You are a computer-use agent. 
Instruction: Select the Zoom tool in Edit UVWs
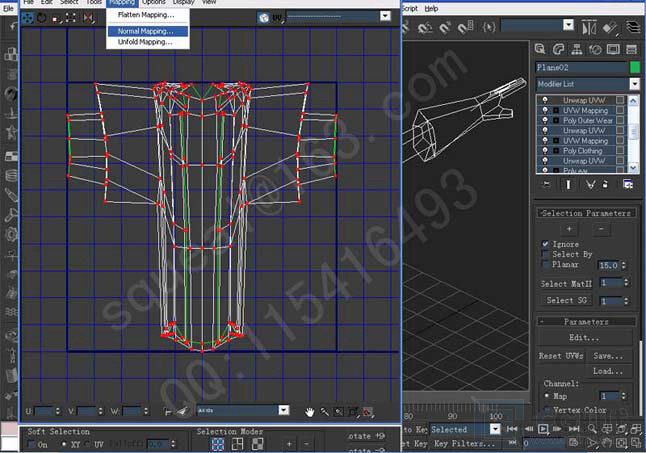[x=324, y=411]
